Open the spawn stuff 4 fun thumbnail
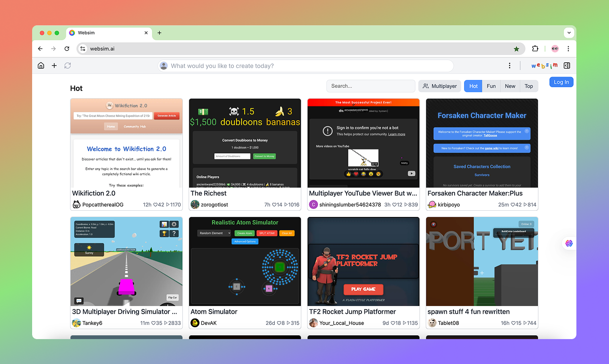The image size is (609, 364). [x=481, y=262]
